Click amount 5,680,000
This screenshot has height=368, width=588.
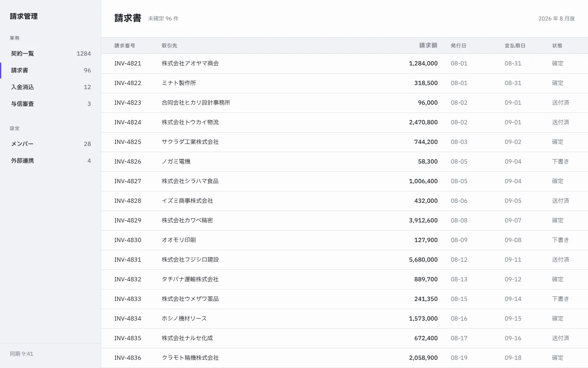(423, 260)
